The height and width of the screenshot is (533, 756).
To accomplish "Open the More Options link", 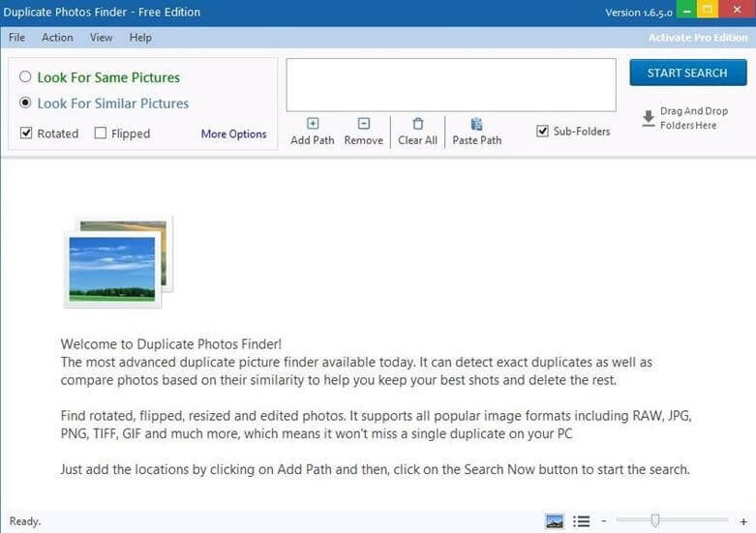I will 233,134.
